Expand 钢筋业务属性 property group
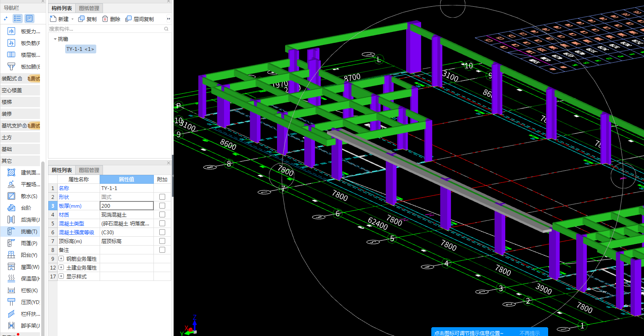The image size is (644, 336). [x=61, y=259]
